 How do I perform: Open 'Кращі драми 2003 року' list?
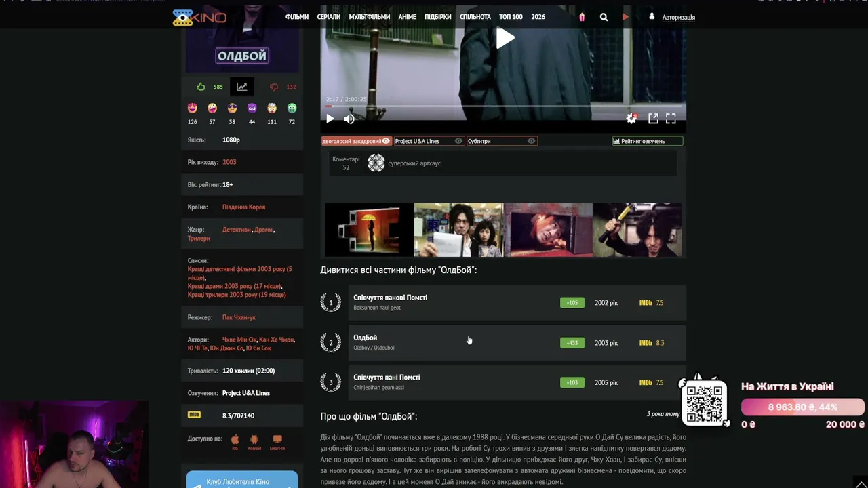(x=235, y=286)
